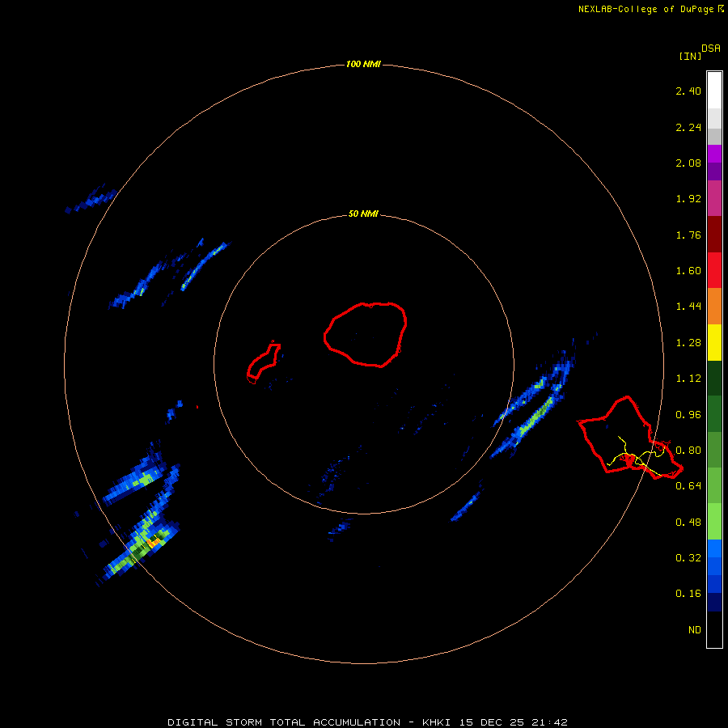The image size is (728, 728).
Task: Click the 1.92 legend value
Action: coord(688,199)
